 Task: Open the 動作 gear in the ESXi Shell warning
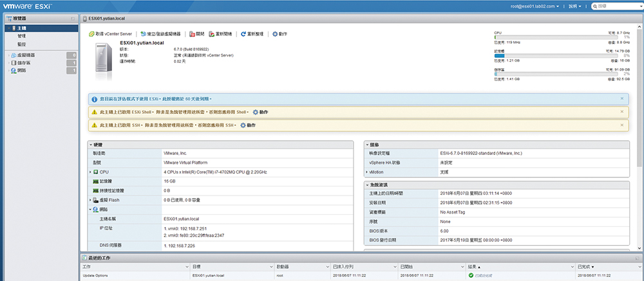tap(260, 112)
